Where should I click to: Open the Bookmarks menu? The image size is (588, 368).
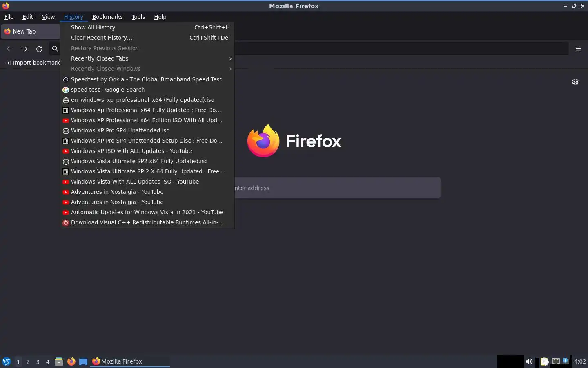click(107, 17)
